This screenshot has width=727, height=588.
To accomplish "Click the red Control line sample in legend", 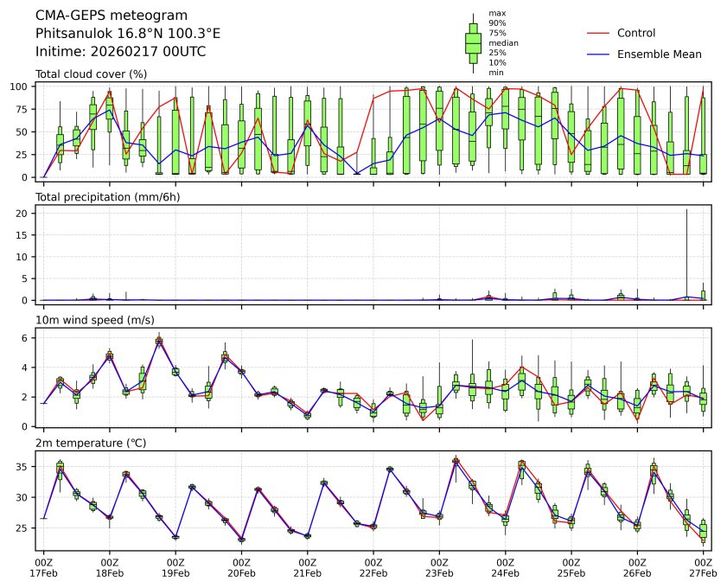I will point(598,33).
